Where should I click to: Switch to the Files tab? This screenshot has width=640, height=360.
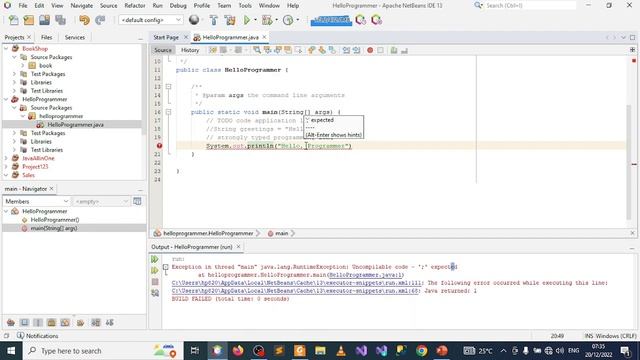click(x=47, y=37)
